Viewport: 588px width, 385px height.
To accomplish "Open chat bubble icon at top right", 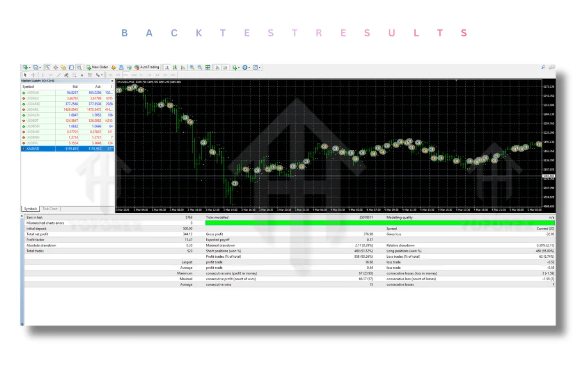I will coord(552,67).
